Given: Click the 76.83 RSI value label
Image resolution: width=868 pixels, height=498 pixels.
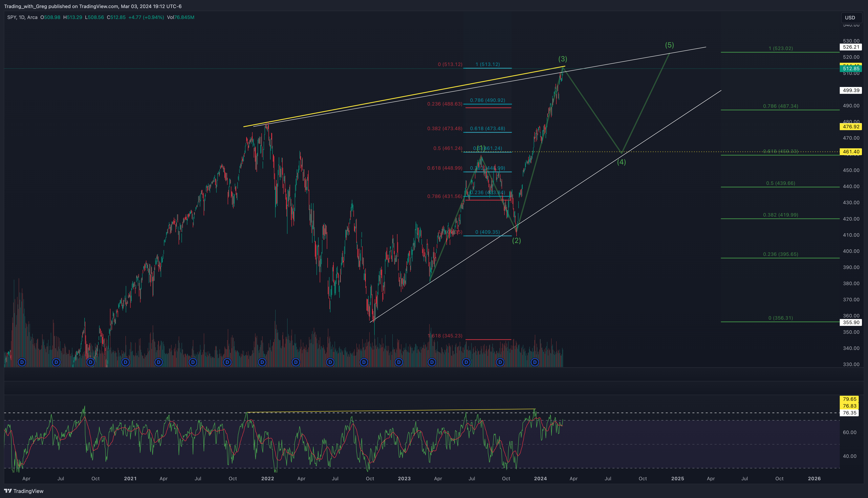Looking at the screenshot, I should point(849,406).
